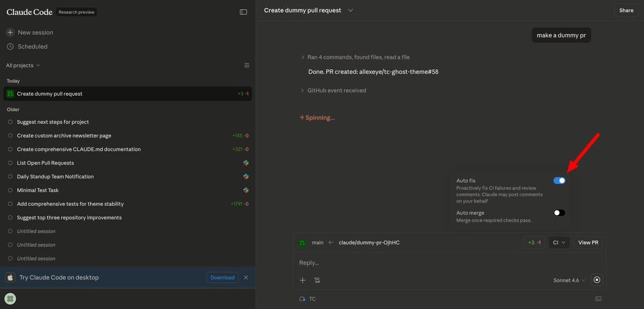The height and width of the screenshot is (309, 644).
Task: Click the Apple icon in desktop banner
Action: (x=10, y=277)
